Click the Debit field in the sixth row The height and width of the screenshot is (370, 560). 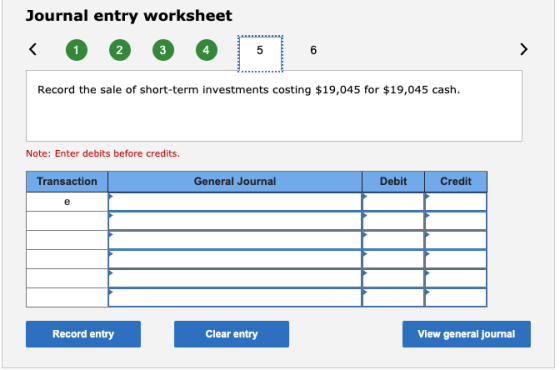coord(393,298)
